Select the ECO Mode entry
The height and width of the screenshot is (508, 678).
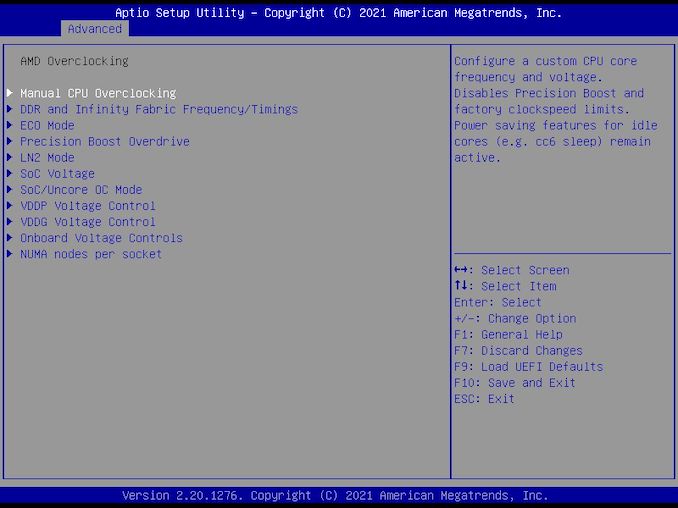(47, 125)
